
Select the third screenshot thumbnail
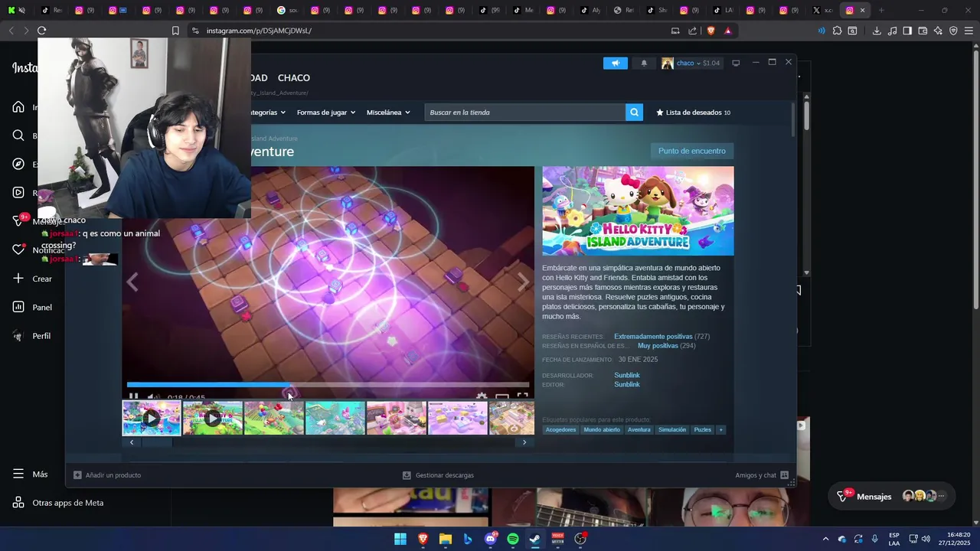pos(274,418)
